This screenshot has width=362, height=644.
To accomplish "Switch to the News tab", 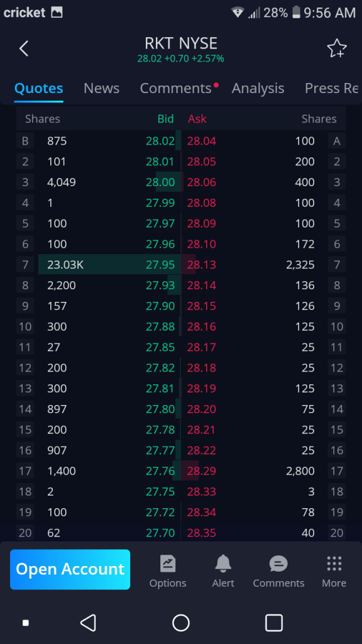I will 101,88.
